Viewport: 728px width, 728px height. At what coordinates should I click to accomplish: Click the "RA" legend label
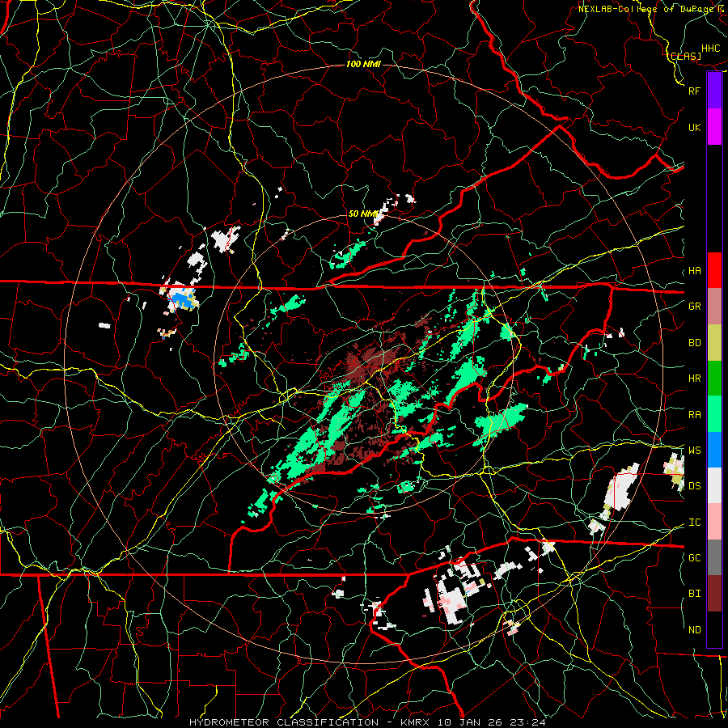pos(694,415)
